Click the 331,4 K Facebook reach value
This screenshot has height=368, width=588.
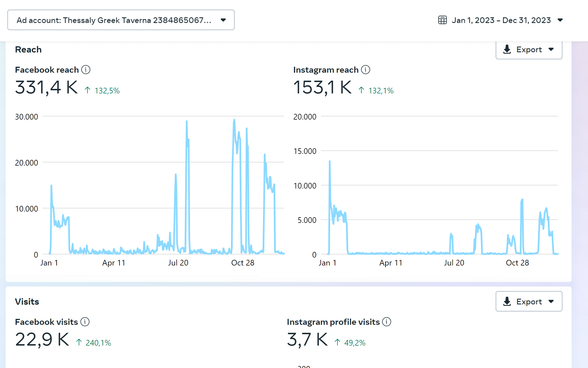[x=46, y=87]
